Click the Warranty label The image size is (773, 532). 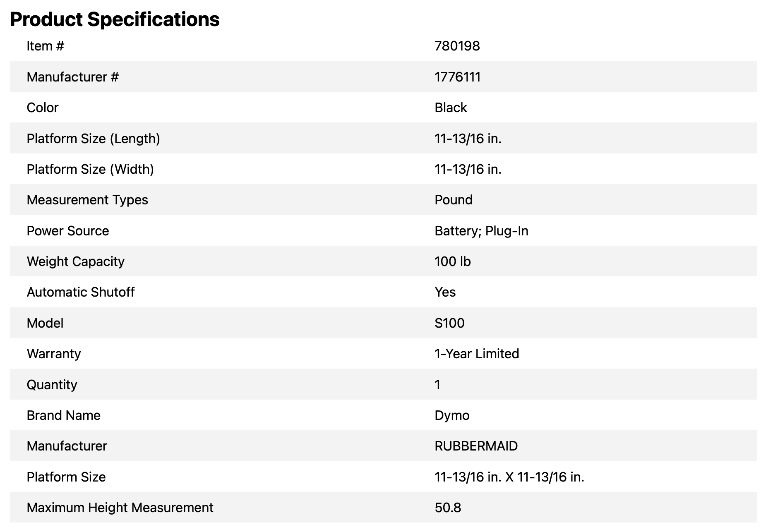54,354
